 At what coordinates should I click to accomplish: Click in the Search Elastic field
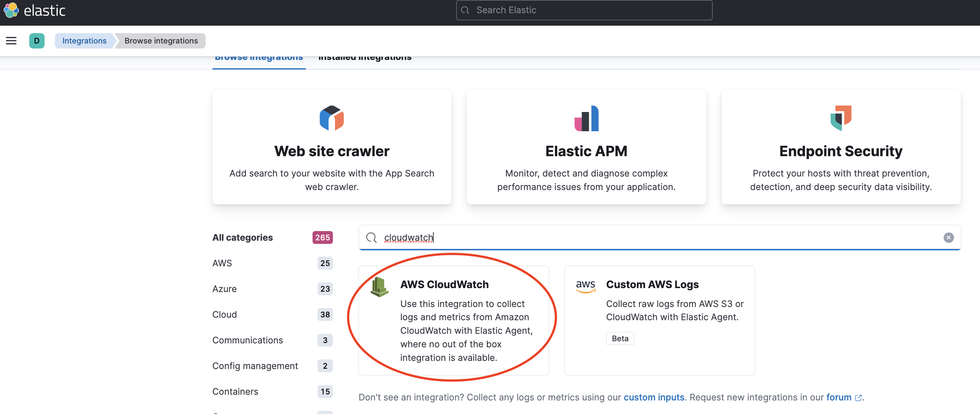point(584,10)
